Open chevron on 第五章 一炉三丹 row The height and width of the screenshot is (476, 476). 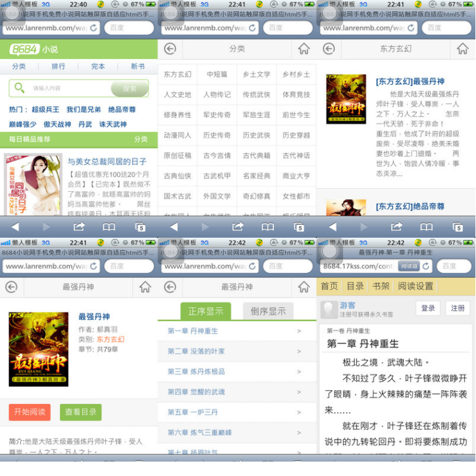299,412
